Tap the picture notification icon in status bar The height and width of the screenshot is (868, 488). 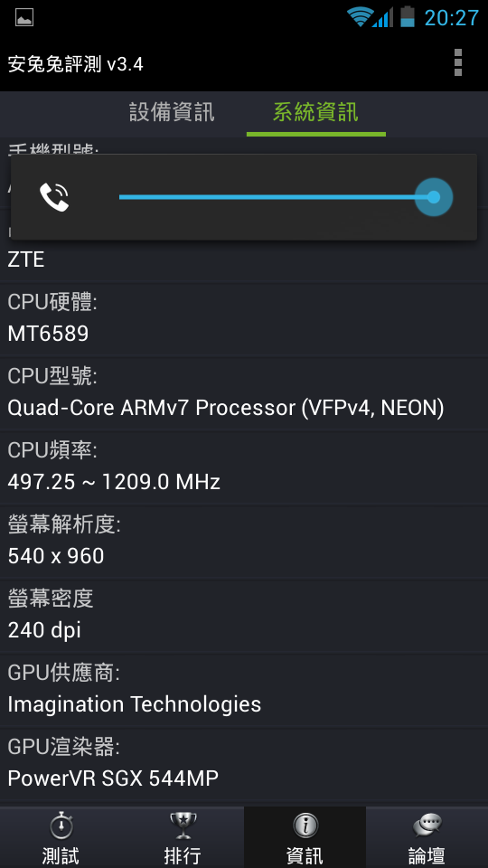[24, 18]
